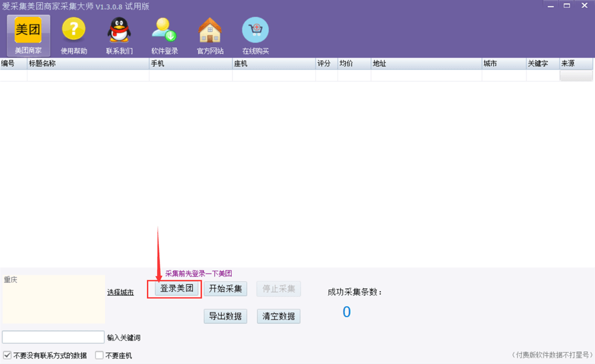Image resolution: width=595 pixels, height=364 pixels.
Task: Open the 选择城市 link
Action: 120,292
